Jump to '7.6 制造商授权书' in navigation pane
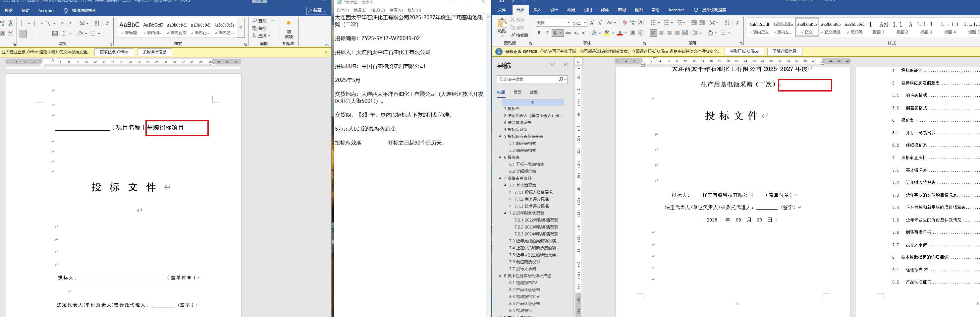The height and width of the screenshot is (317, 980). (524, 262)
